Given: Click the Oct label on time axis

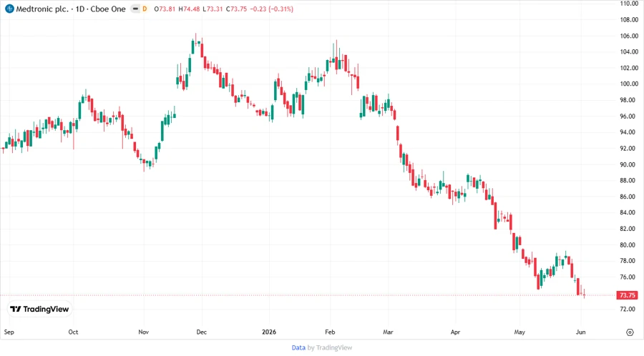Looking at the screenshot, I should (73, 332).
